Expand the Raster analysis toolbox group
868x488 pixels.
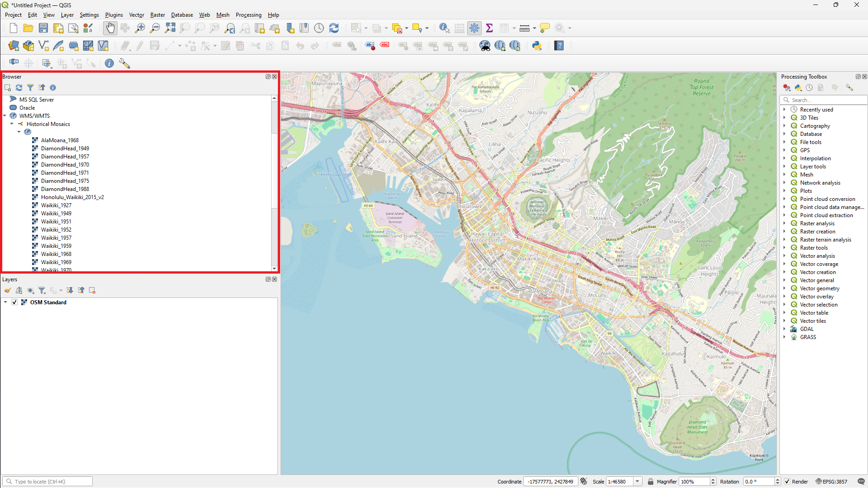[784, 223]
